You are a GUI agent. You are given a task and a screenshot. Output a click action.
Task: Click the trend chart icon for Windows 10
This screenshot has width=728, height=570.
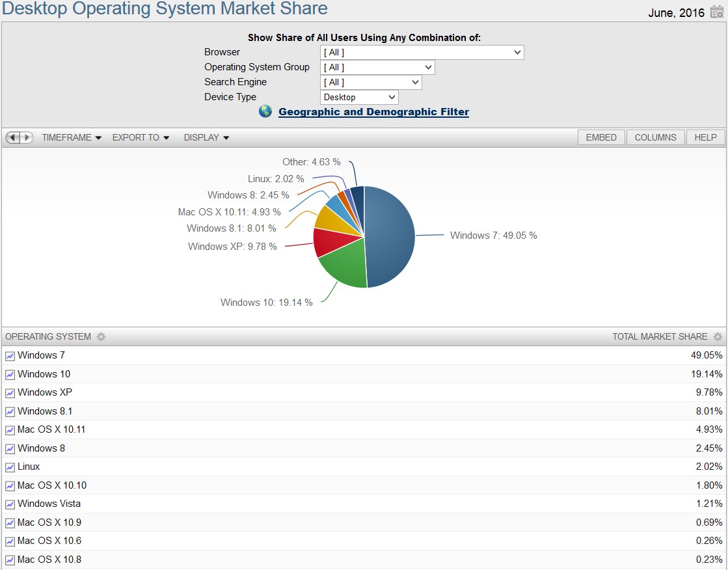(10, 375)
